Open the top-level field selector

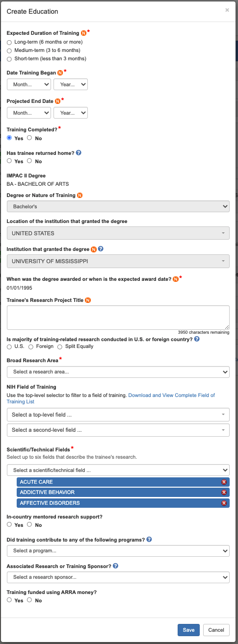pos(118,415)
